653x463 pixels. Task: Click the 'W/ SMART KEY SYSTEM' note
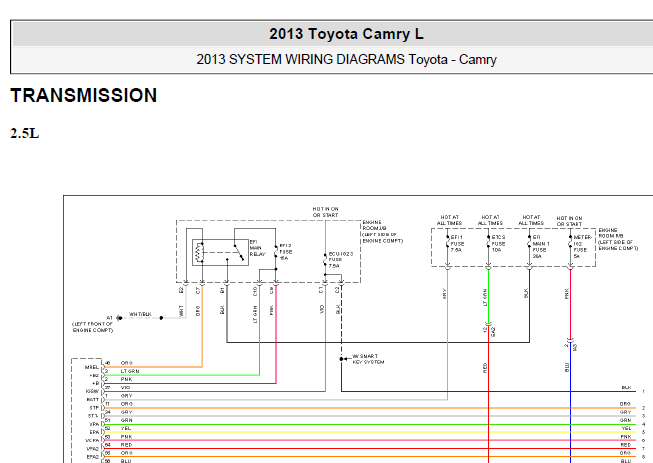tap(368, 359)
